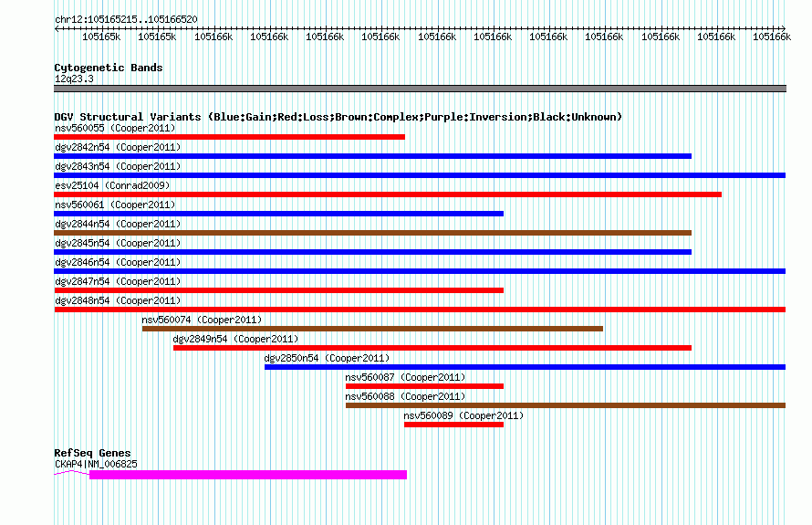
Task: Click the dgv2846n54 (Cooper2011) label
Action: click(x=118, y=262)
